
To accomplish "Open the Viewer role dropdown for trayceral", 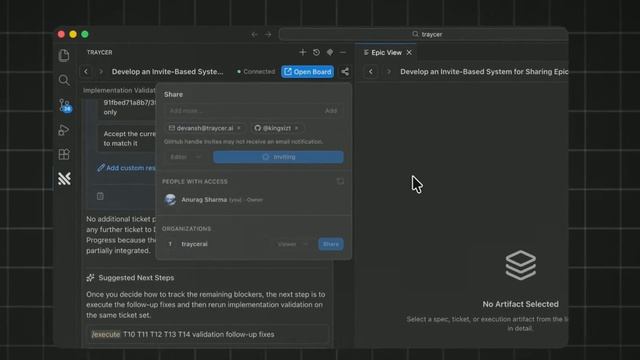I will [293, 244].
